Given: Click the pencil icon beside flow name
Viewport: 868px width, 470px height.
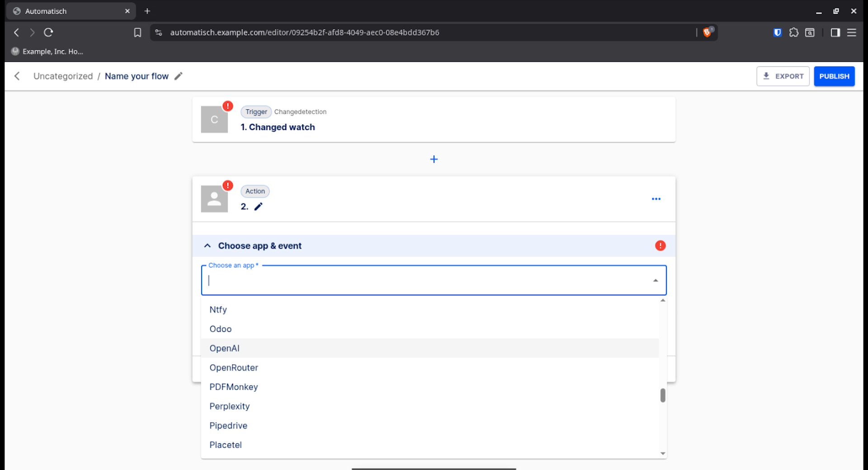Looking at the screenshot, I should [x=179, y=76].
